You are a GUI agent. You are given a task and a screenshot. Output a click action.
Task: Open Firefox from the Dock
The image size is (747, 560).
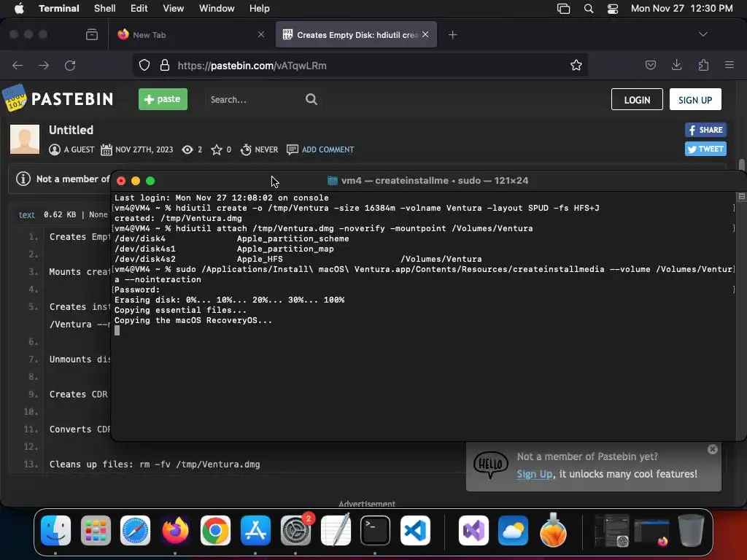coord(175,530)
